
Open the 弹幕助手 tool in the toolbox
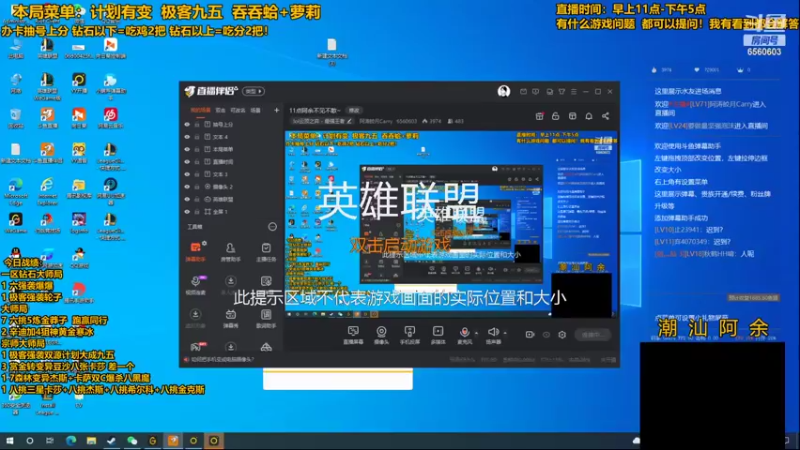195,252
